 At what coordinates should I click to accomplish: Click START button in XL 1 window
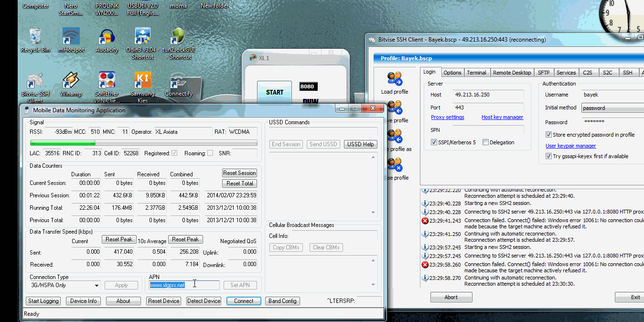point(275,92)
